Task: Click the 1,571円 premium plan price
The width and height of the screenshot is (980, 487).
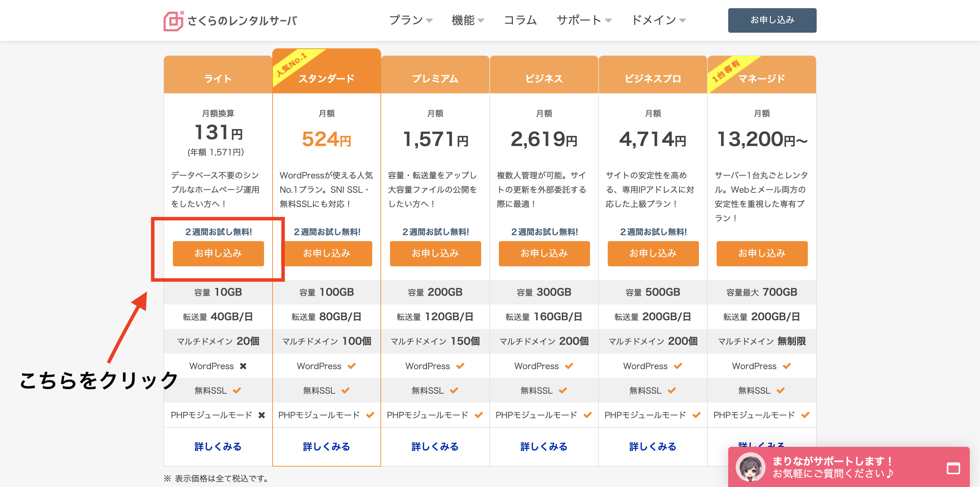Action: point(435,139)
